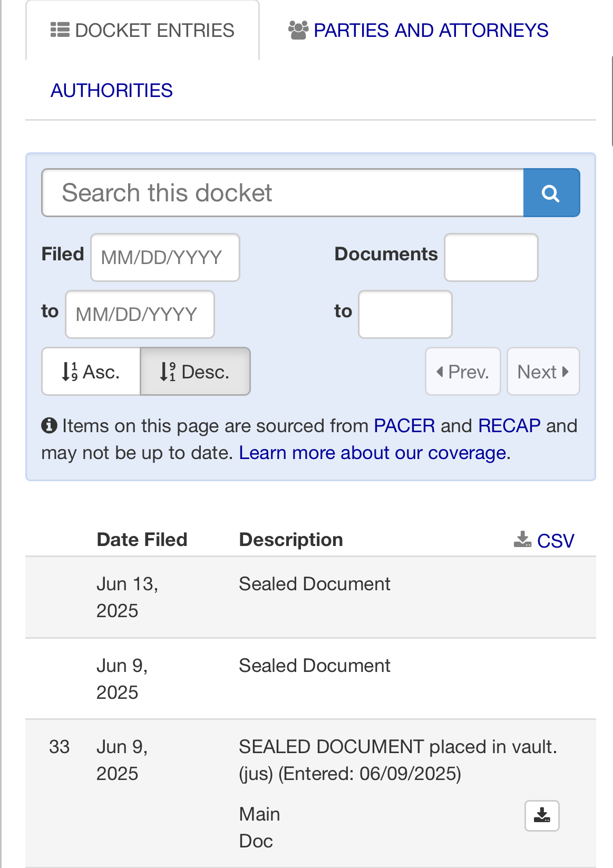Click the Documents starting number field
This screenshot has height=868, width=613.
491,257
